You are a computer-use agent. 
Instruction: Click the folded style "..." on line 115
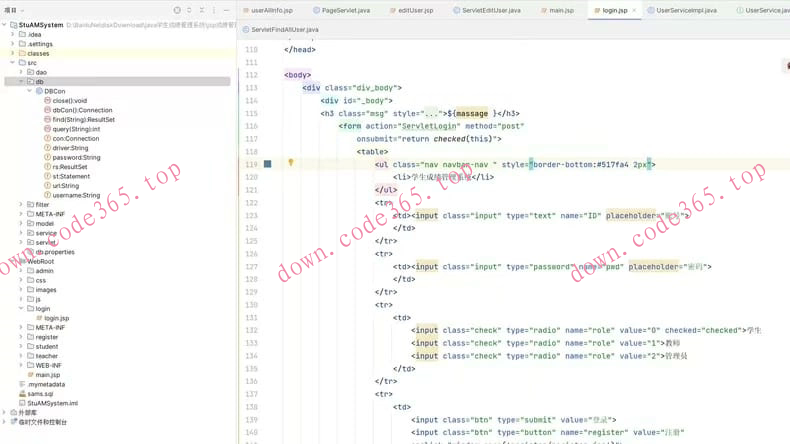point(431,114)
